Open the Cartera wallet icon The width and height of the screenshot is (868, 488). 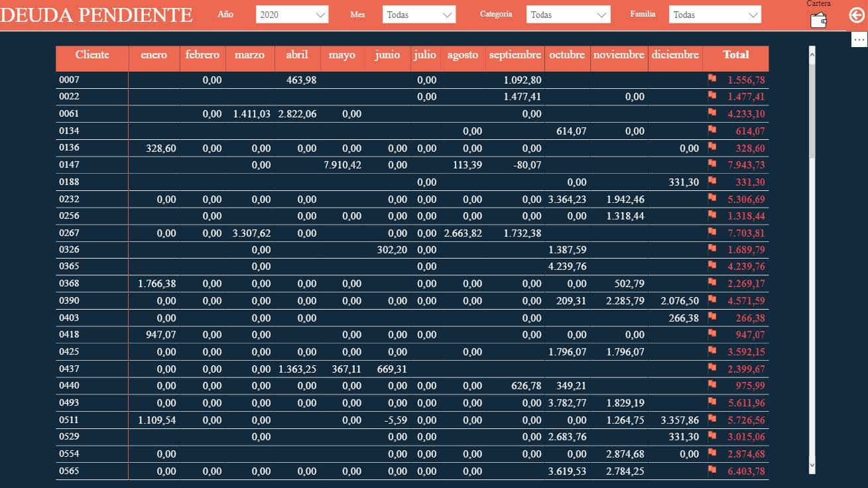tap(819, 20)
